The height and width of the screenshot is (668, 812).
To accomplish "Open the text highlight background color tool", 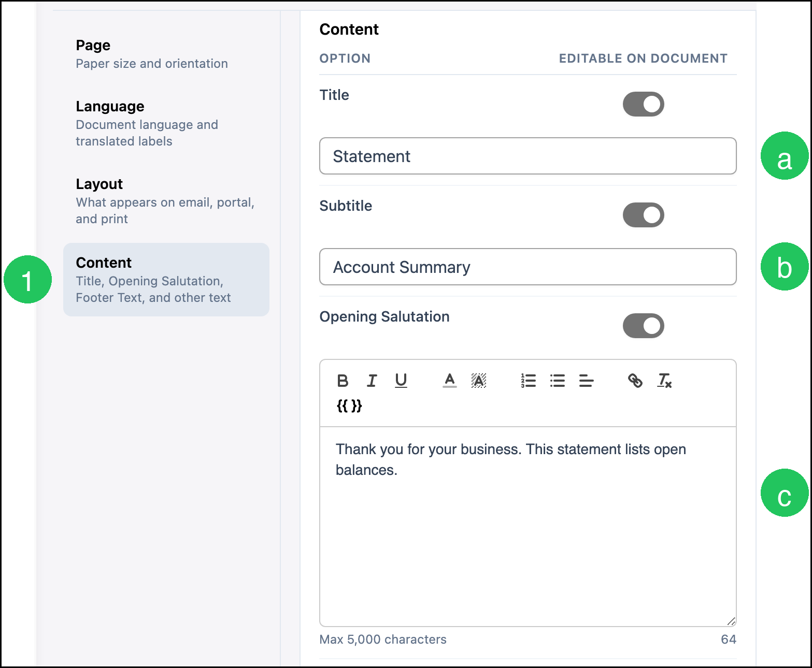I will (479, 381).
